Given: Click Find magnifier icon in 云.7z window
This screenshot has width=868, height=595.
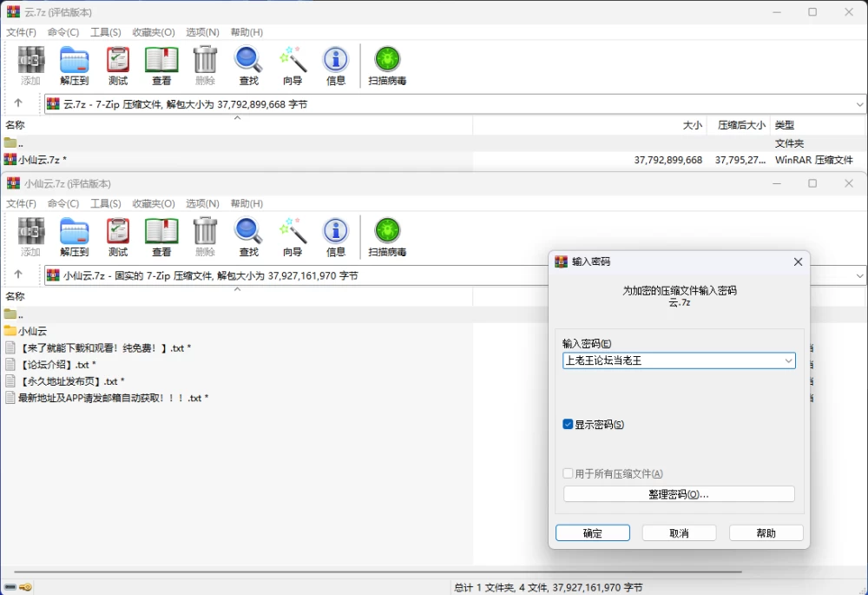Looking at the screenshot, I should pos(248,65).
